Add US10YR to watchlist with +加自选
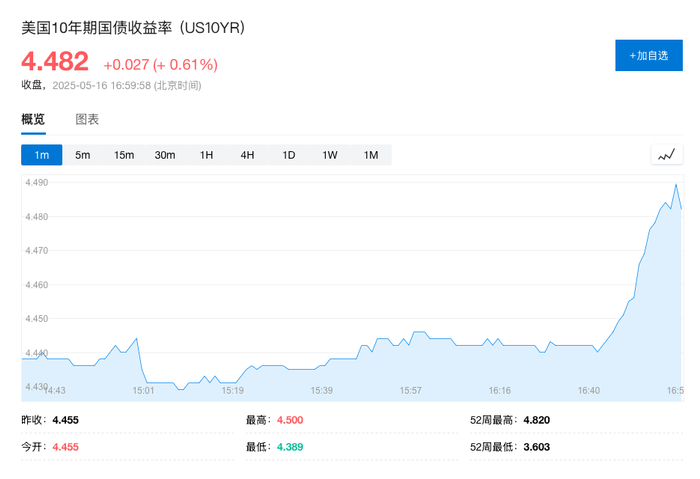 [x=649, y=56]
